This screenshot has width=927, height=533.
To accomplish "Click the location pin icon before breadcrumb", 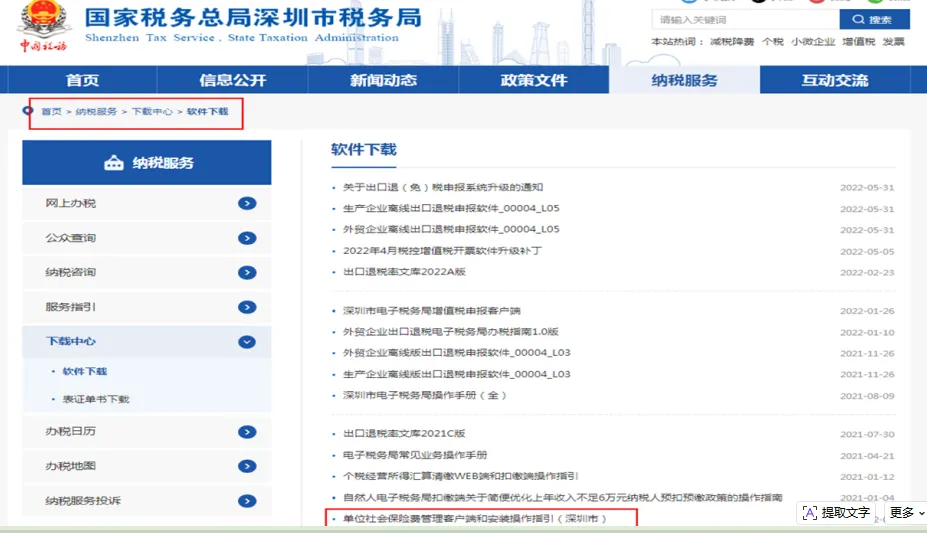I will tap(27, 110).
